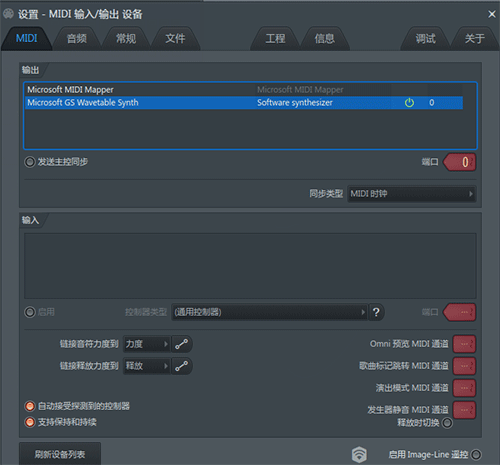Open 链接音符力度到 力度 dropdown
This screenshot has width=500, height=465.
147,344
